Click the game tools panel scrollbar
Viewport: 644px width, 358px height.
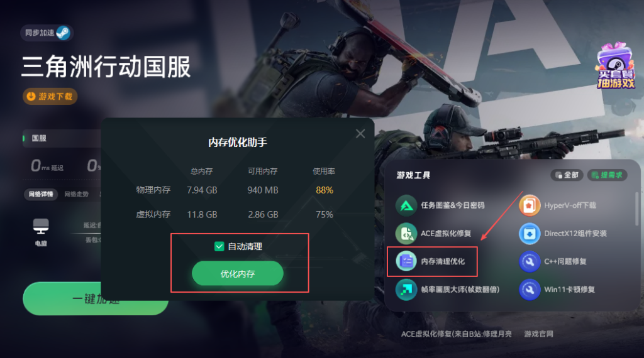[637, 209]
